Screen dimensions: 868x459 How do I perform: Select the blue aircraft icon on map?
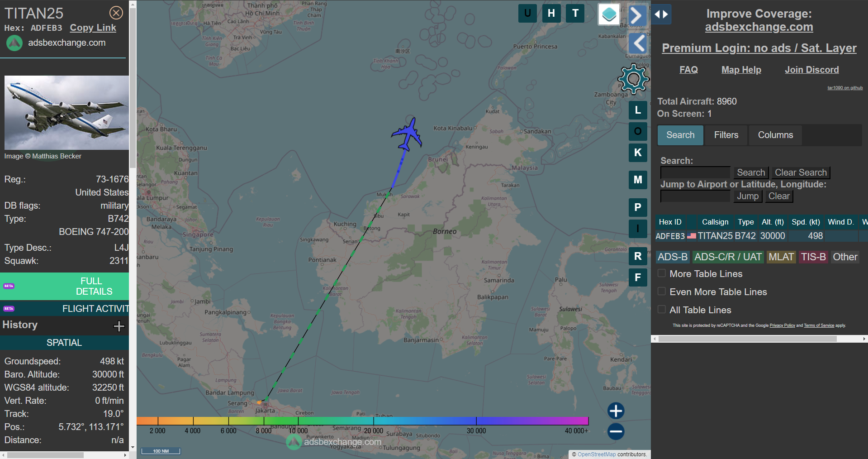click(x=408, y=134)
